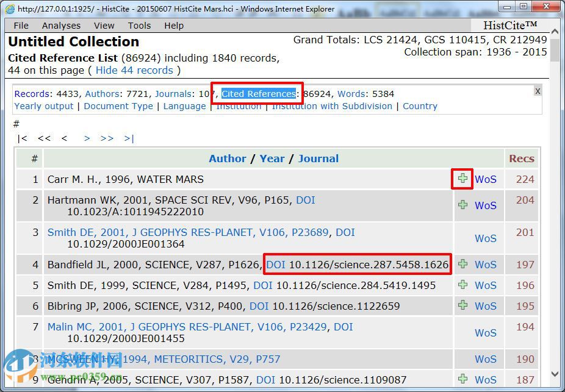Click the green plus icon in Smith DE 1999 row
This screenshot has height=392, width=565.
tap(462, 284)
